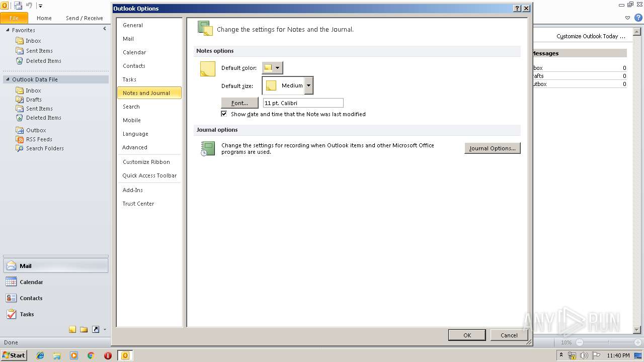The image size is (644, 362).
Task: Click the zoom out minus button
Action: point(580,342)
